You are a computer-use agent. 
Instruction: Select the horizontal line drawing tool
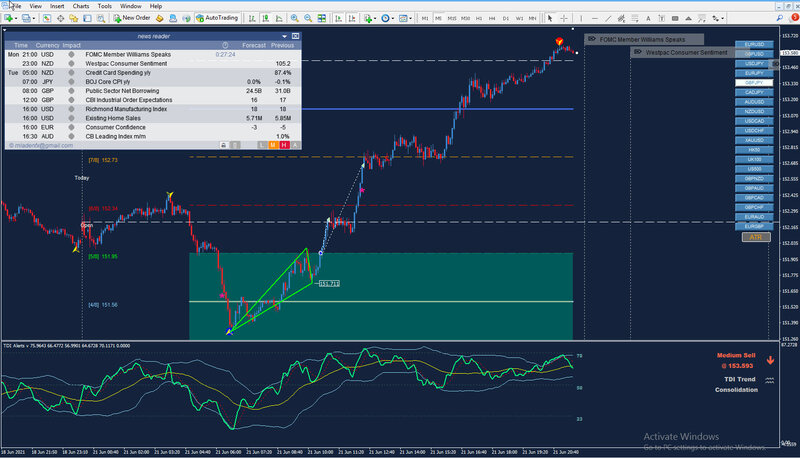(x=594, y=18)
